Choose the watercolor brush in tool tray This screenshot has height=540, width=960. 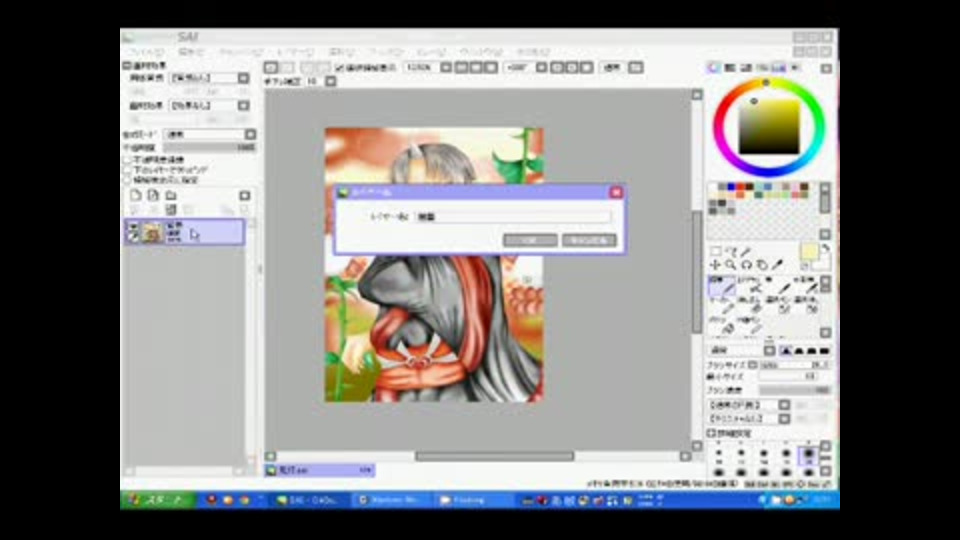click(806, 286)
